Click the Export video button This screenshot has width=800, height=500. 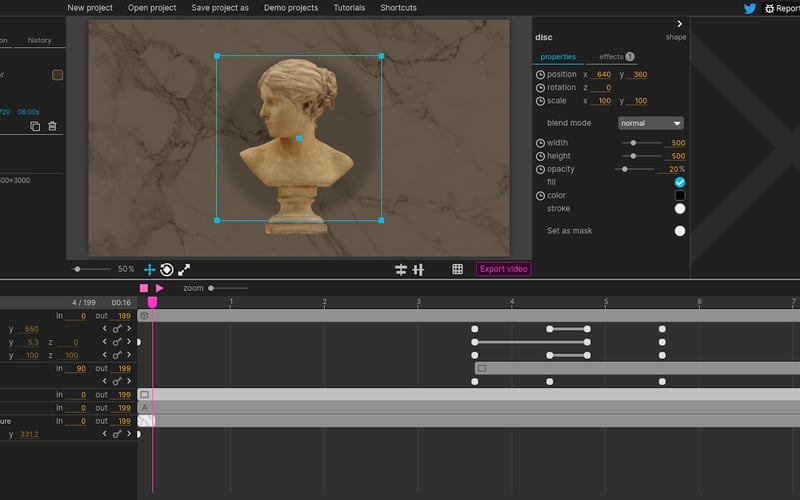click(504, 269)
